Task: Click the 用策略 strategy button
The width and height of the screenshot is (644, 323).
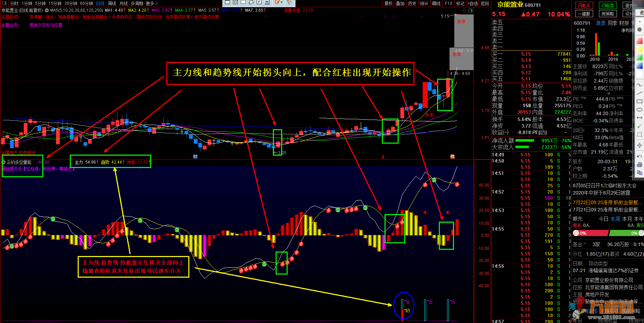Action: point(608,14)
